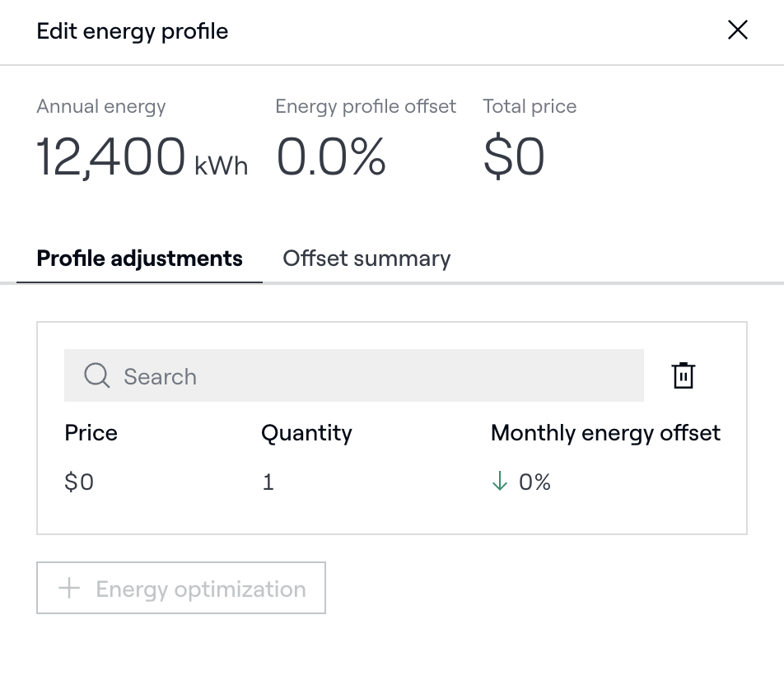Delete the adjustment with the trash icon

pos(683,375)
